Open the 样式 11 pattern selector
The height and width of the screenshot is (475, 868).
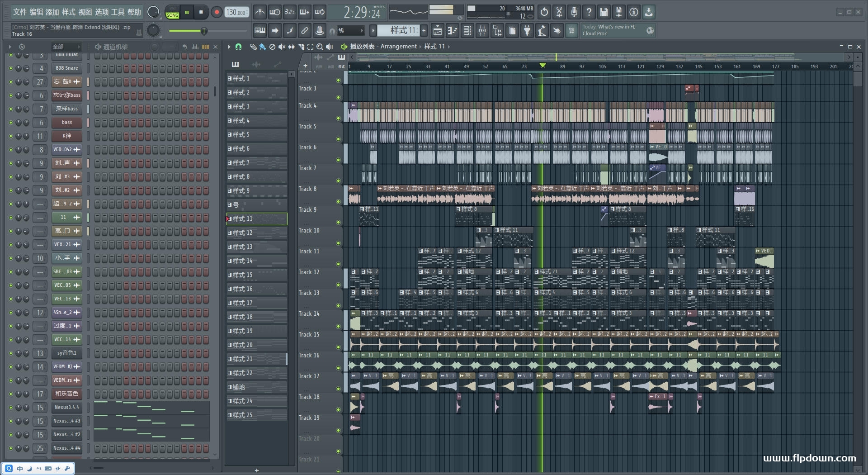[398, 31]
